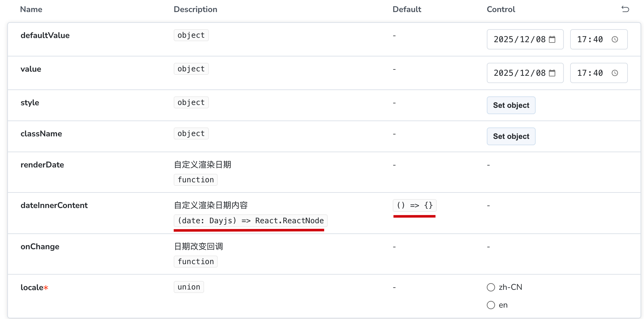Click the Control column header
Image resolution: width=644 pixels, height=319 pixels.
pyautogui.click(x=501, y=10)
